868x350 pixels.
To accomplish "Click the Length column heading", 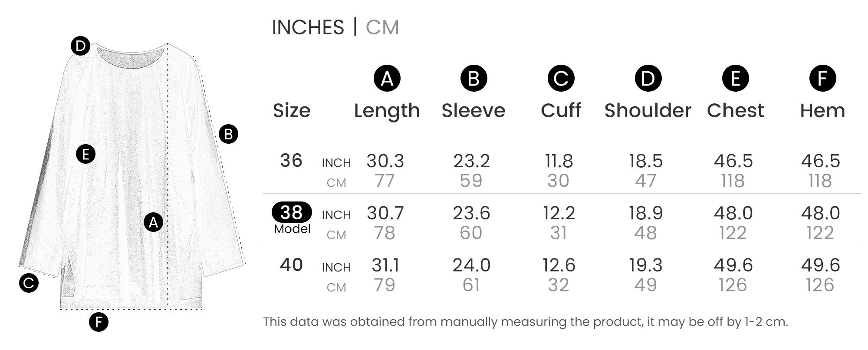I will pyautogui.click(x=387, y=111).
